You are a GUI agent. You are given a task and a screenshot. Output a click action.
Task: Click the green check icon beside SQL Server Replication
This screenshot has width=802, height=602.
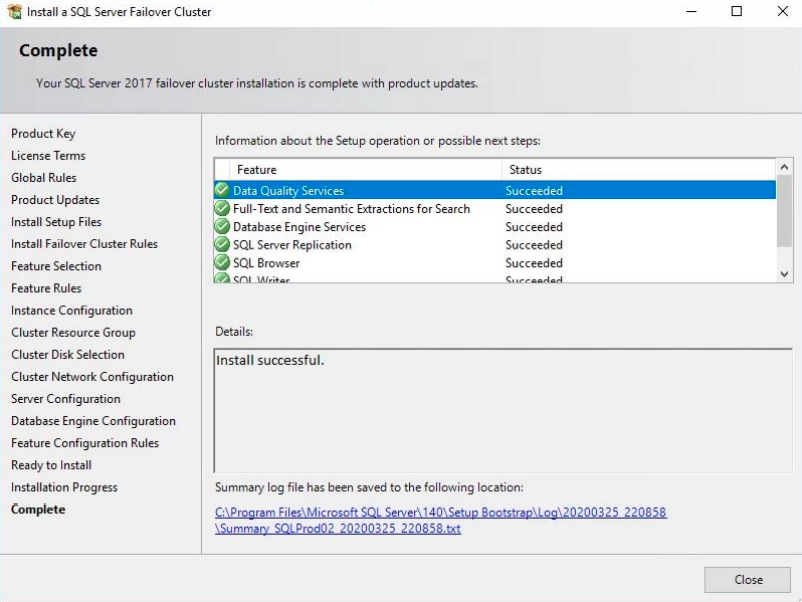[222, 244]
